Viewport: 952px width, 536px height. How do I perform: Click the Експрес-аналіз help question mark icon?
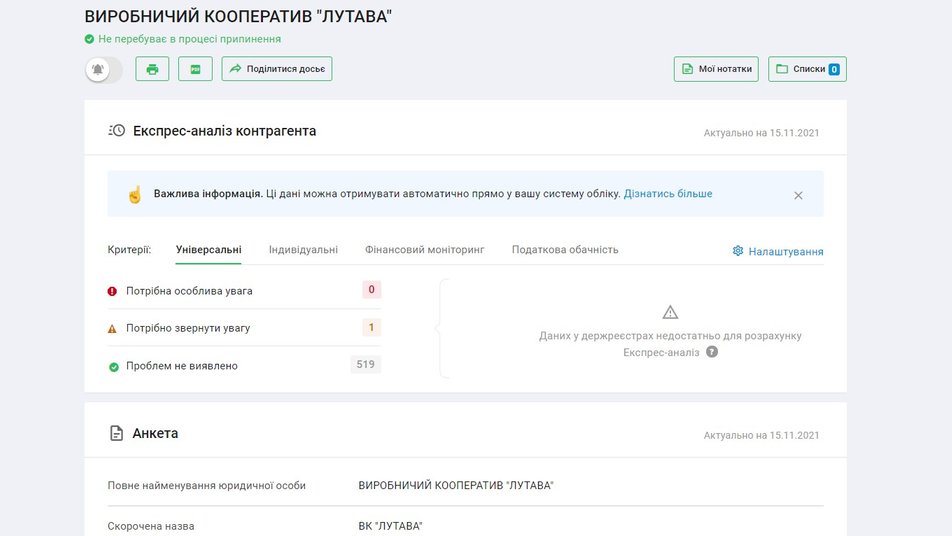click(712, 352)
